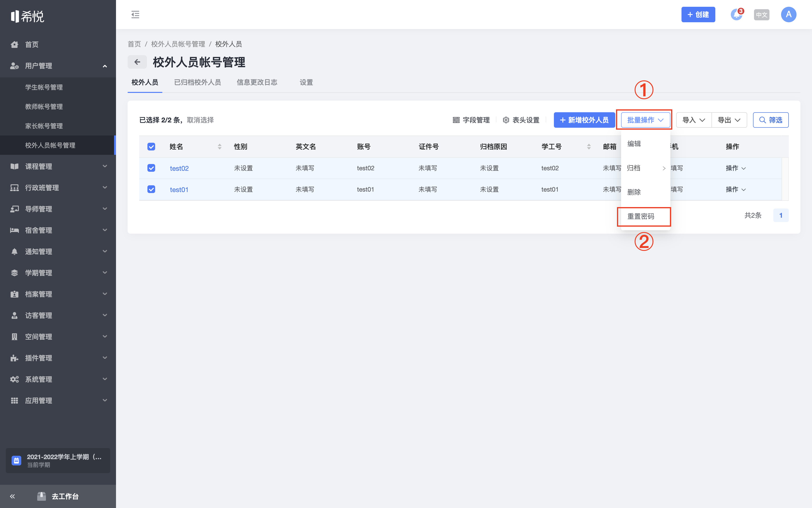Click the 导师管理 icon
Image resolution: width=812 pixels, height=508 pixels.
click(14, 209)
